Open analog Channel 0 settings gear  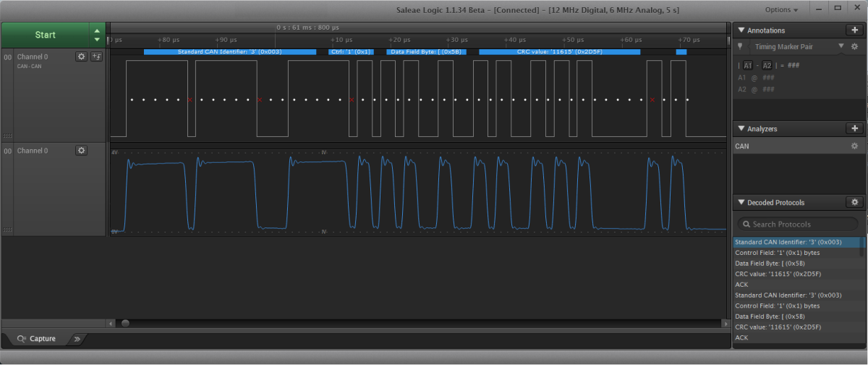(x=82, y=150)
